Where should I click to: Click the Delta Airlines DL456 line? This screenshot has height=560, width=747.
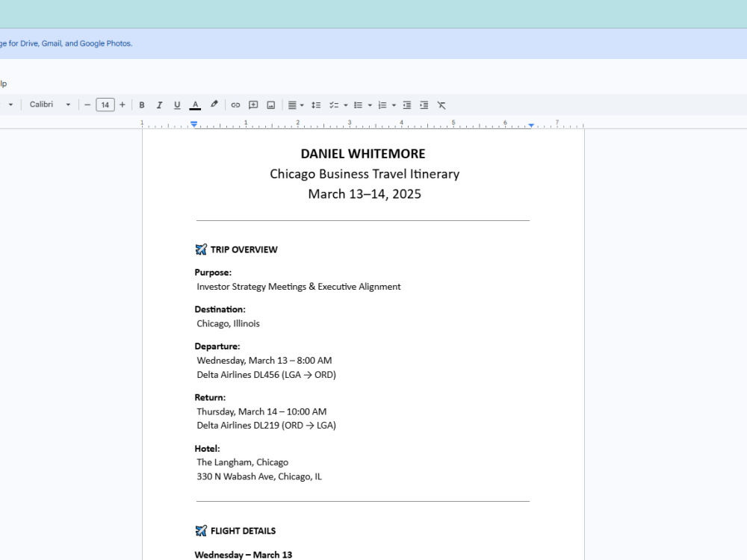click(x=267, y=375)
